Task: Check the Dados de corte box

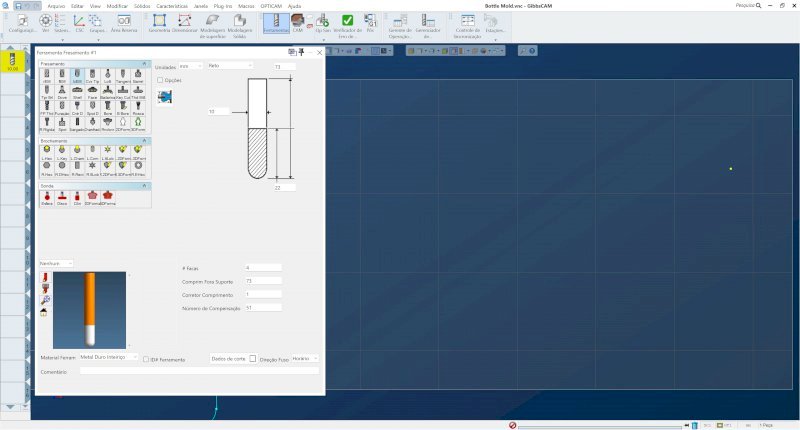Action: point(253,358)
